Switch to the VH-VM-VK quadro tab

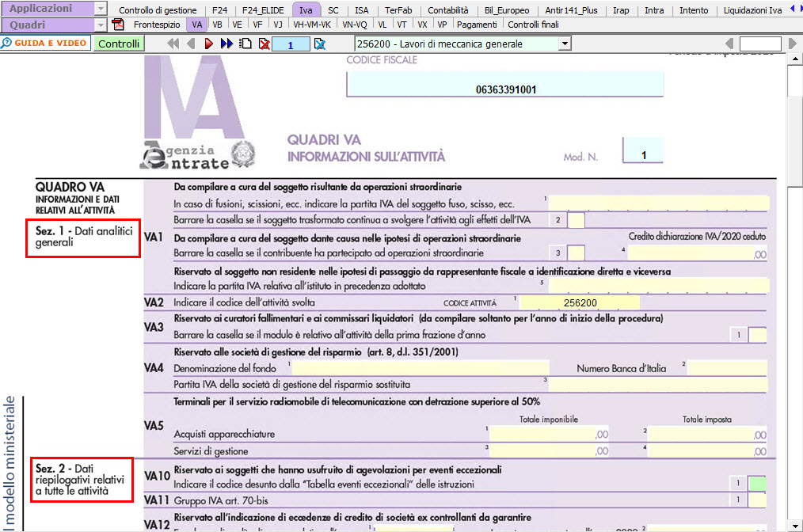click(x=312, y=25)
